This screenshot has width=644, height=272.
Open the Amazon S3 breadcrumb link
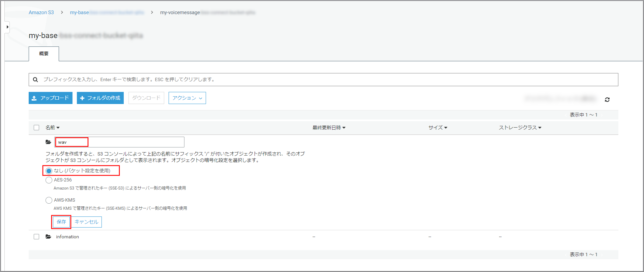tap(41, 12)
